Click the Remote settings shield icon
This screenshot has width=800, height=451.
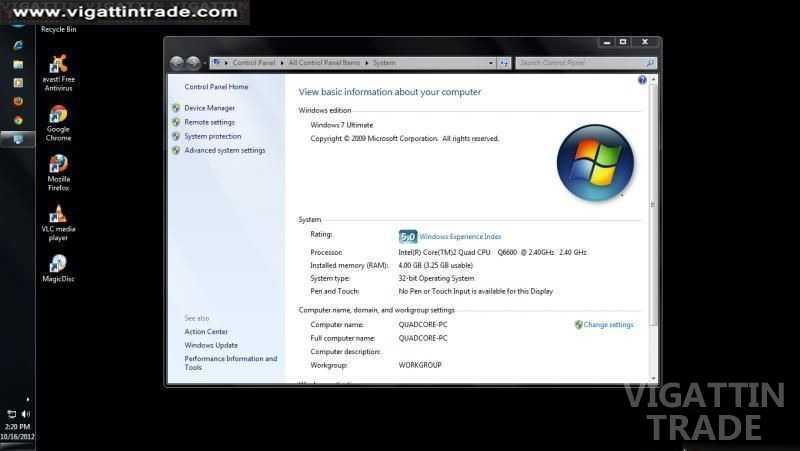click(176, 122)
